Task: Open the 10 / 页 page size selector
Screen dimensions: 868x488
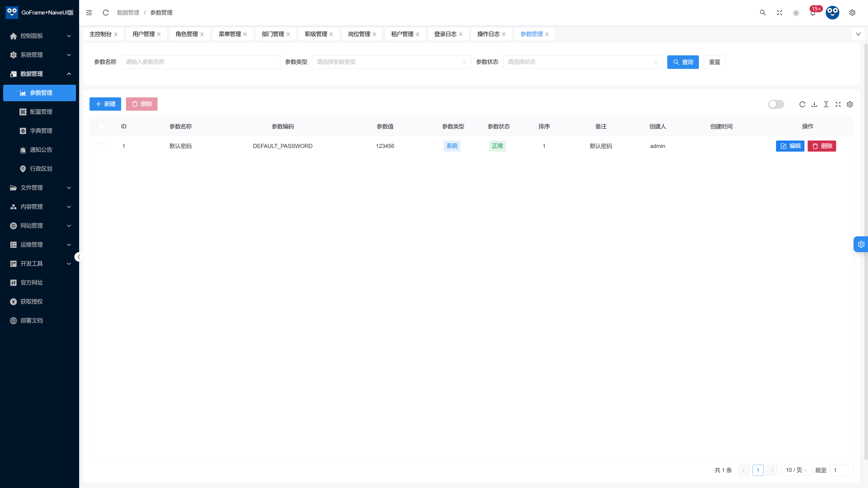Action: tap(796, 470)
